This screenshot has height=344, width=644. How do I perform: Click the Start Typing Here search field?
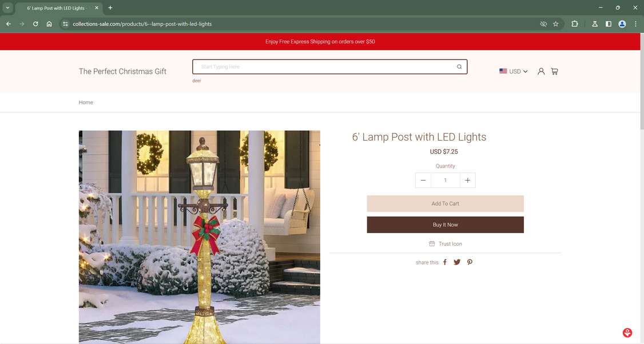[x=324, y=67]
